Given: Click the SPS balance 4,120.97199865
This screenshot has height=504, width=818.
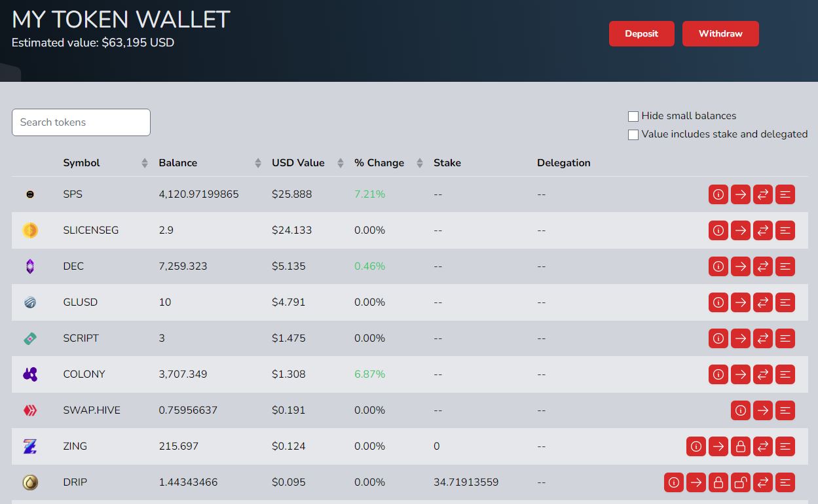Looking at the screenshot, I should (199, 194).
